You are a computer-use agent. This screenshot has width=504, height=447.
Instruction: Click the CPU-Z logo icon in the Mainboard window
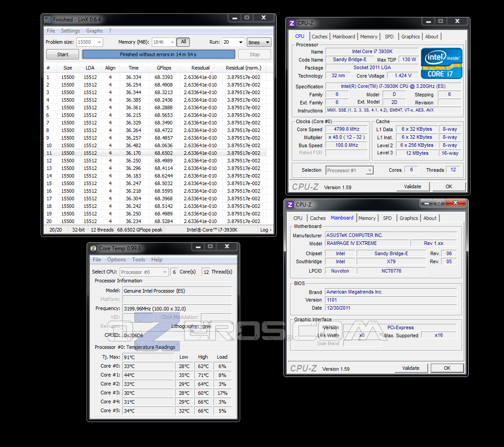pos(290,205)
